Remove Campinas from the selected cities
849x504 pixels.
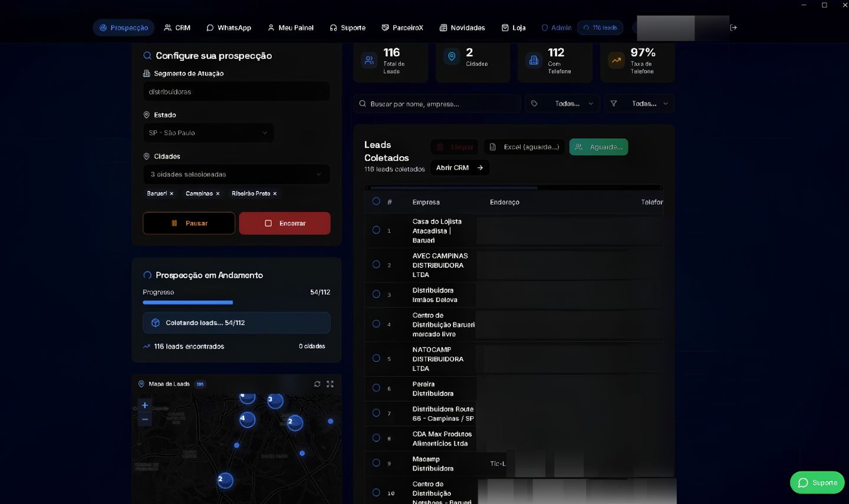click(218, 193)
